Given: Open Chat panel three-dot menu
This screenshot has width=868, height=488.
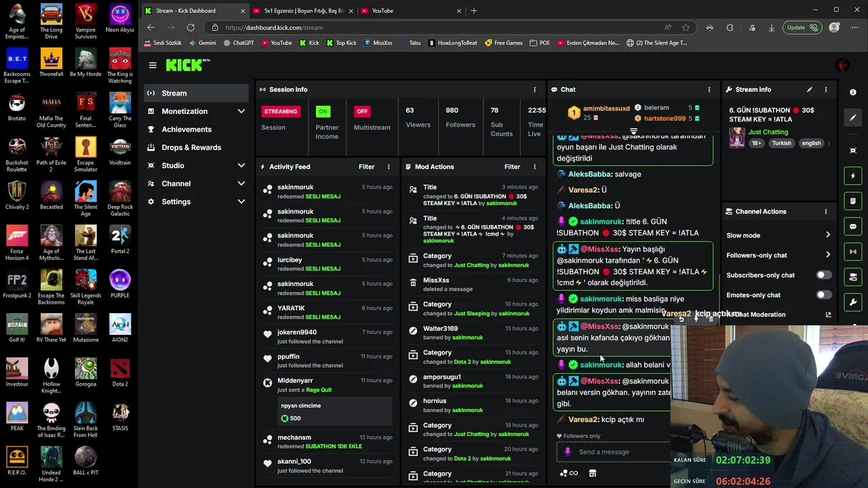Looking at the screenshot, I should click(709, 89).
